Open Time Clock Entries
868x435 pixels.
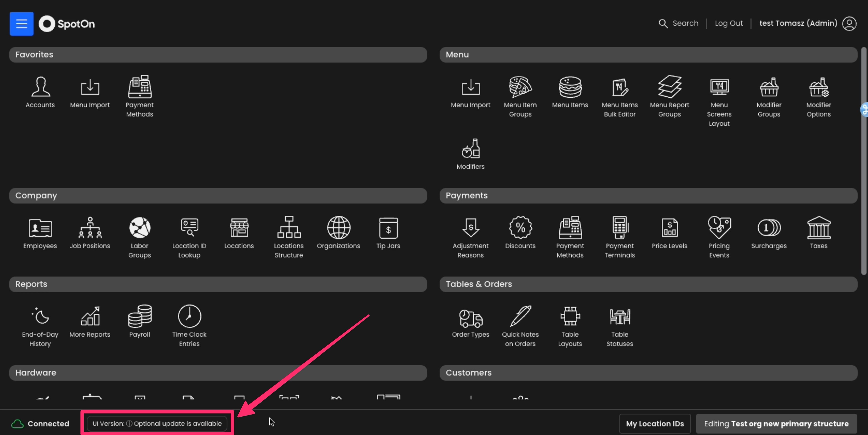pyautogui.click(x=189, y=326)
